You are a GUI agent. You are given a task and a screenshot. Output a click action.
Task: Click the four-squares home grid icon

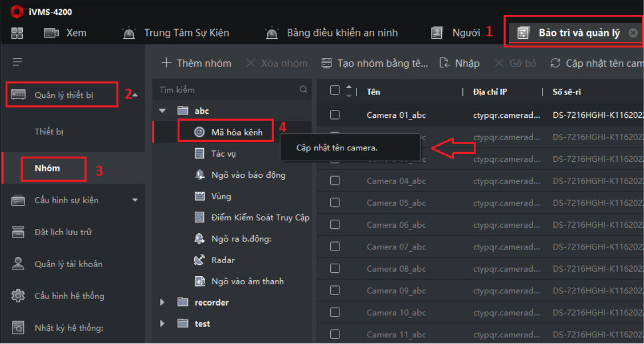coord(17,33)
